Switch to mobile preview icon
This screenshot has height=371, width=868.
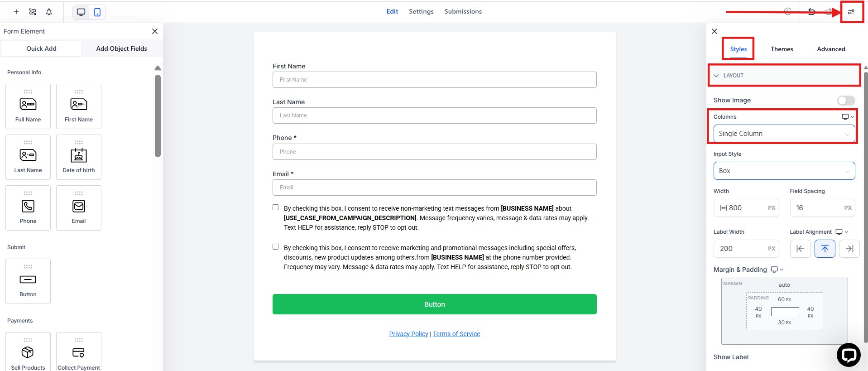click(x=97, y=12)
